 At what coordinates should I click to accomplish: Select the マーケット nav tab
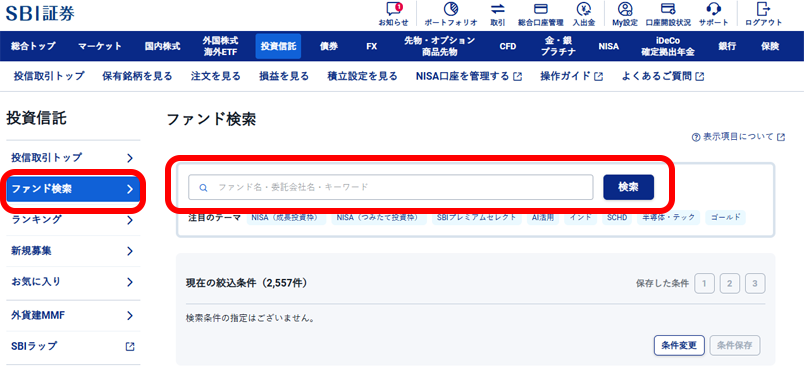click(100, 46)
